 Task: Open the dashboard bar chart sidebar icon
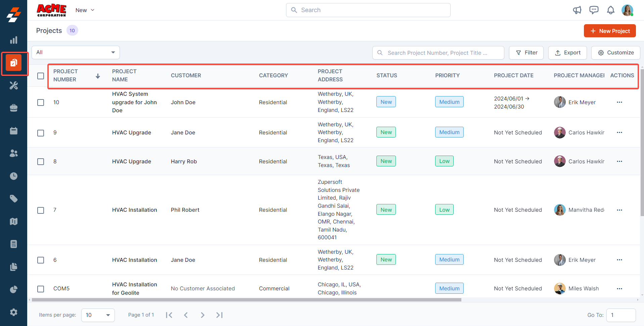click(13, 40)
